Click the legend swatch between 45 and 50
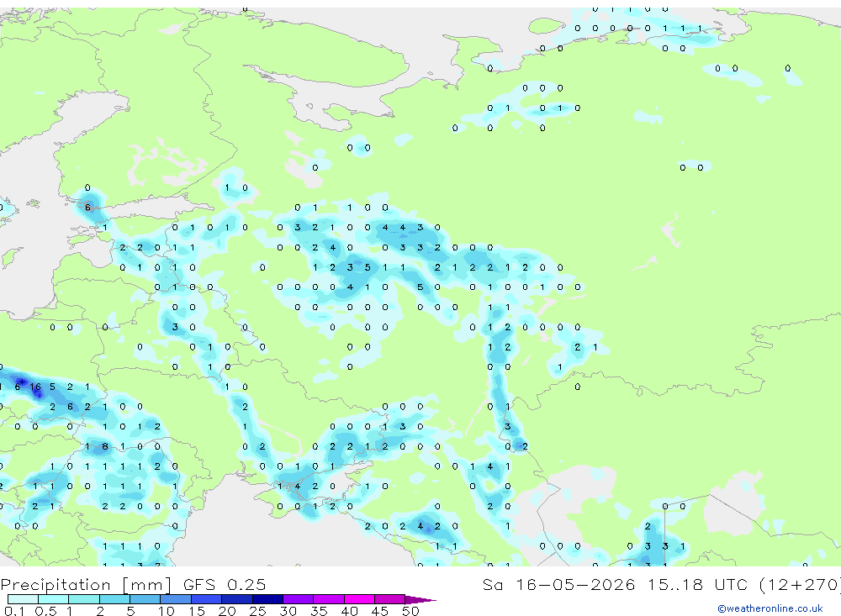The image size is (841, 616). click(x=390, y=599)
